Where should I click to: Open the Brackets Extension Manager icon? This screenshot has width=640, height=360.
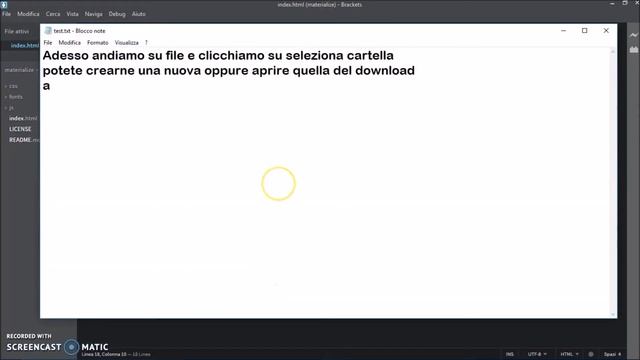(x=633, y=49)
